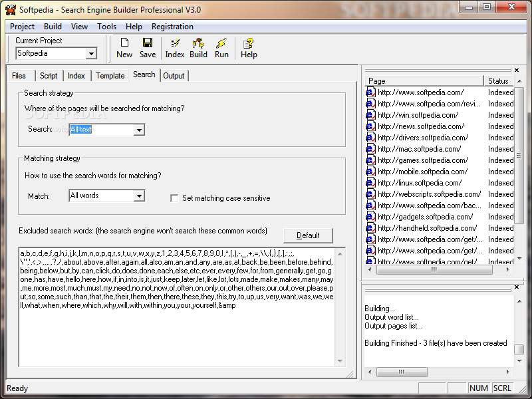Click the Output pages list... log line

pyautogui.click(x=394, y=326)
